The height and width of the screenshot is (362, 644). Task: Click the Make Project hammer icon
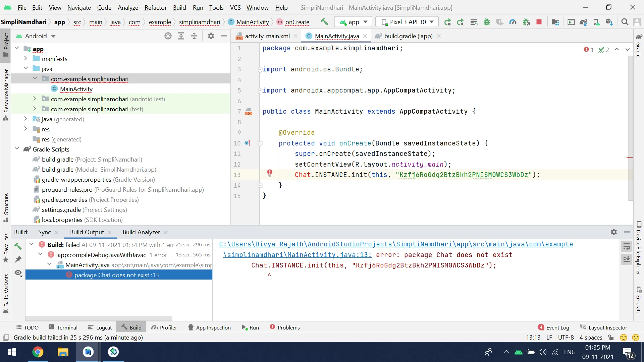tap(324, 22)
